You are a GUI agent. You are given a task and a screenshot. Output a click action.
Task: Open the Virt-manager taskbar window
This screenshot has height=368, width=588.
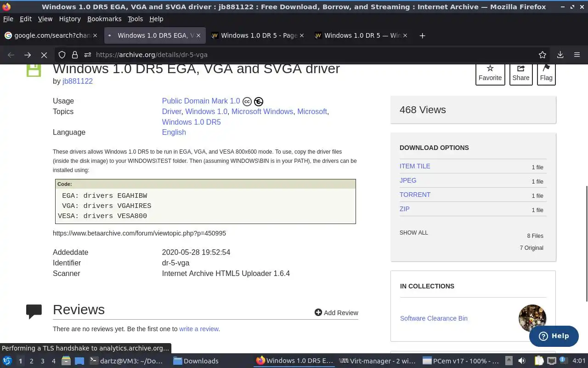(378, 361)
